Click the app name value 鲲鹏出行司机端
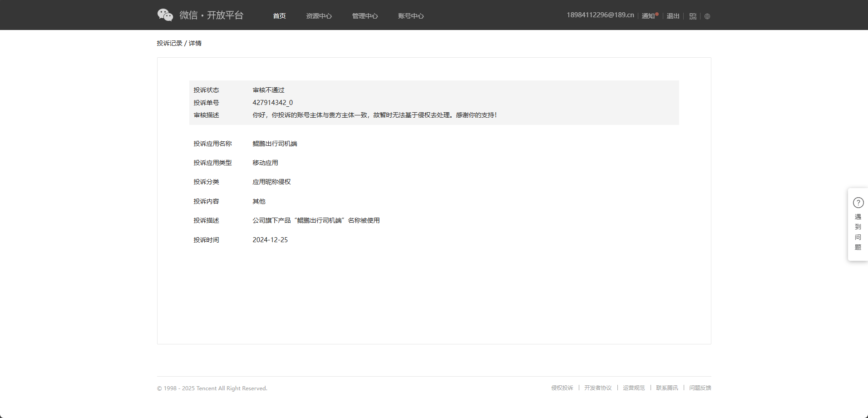This screenshot has width=868, height=418. click(275, 144)
